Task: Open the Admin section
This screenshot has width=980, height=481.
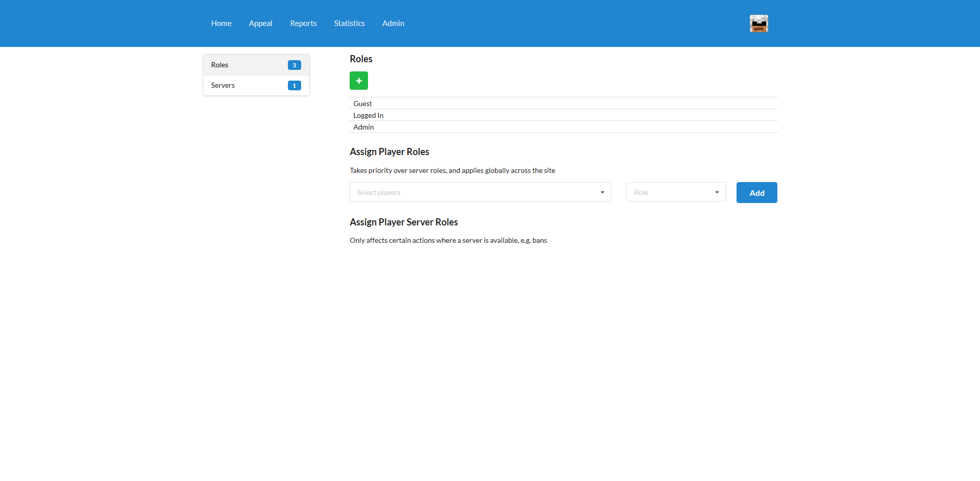Action: pos(394,23)
